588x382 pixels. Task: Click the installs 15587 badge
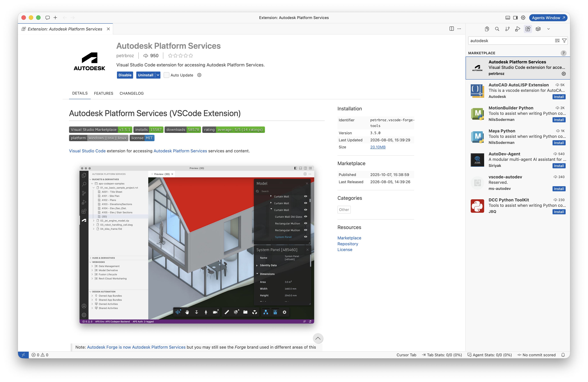coord(148,130)
